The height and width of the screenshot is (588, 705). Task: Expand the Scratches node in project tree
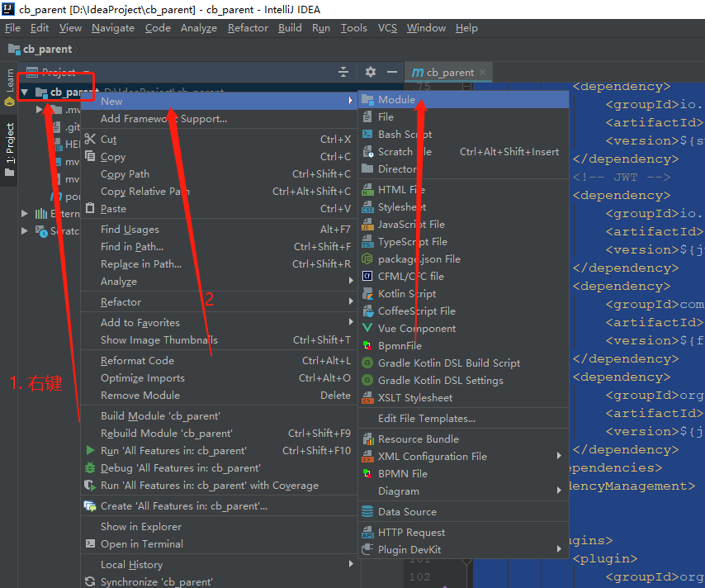point(25,230)
